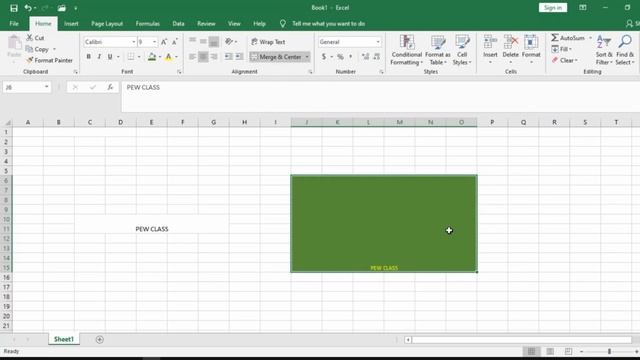Click the Undo arrow icon
The height and width of the screenshot is (360, 640).
click(28, 8)
